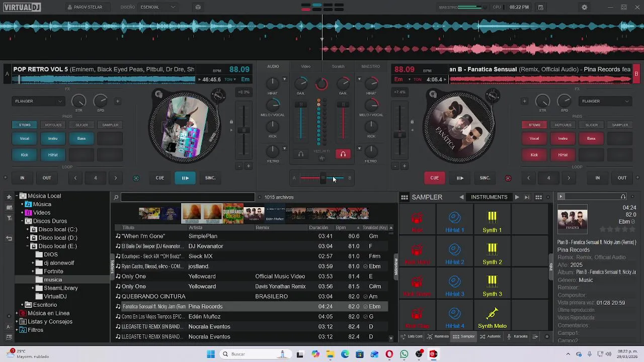The height and width of the screenshot is (362, 644).
Task: Open the Karaoke side panel
Action: 517,336
